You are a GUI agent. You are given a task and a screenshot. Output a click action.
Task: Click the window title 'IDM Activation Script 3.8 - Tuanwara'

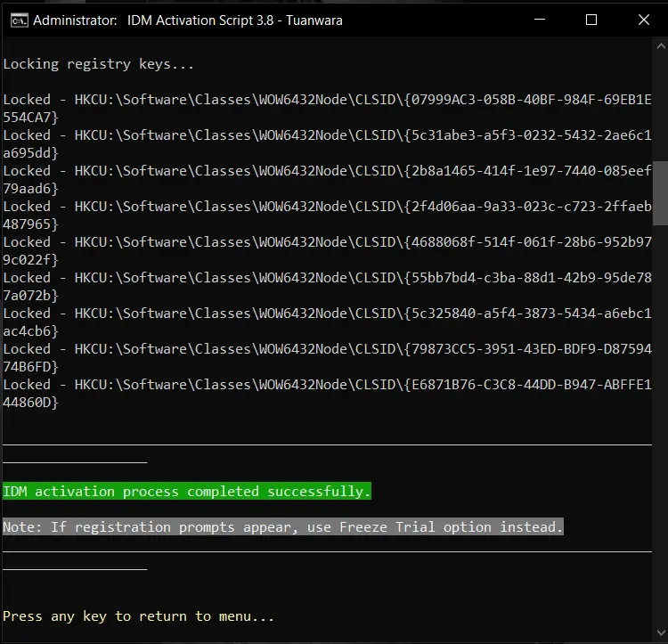pyautogui.click(x=235, y=20)
